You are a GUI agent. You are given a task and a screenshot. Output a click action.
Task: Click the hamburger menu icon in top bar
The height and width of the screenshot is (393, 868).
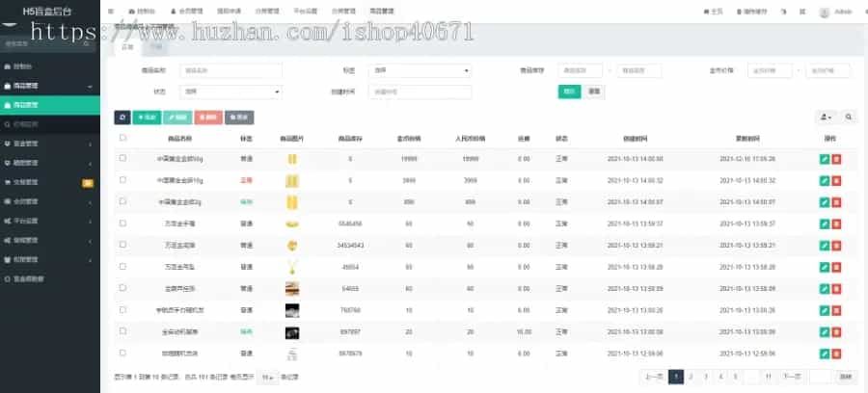click(112, 12)
